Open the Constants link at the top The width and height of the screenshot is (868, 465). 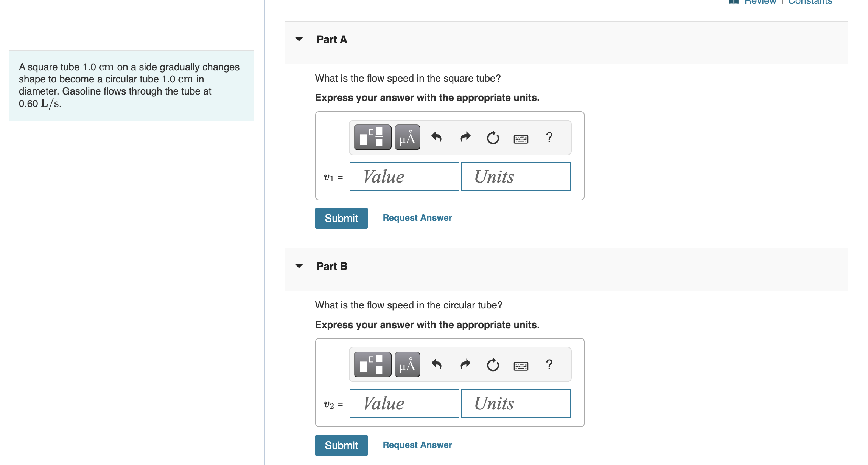point(810,2)
